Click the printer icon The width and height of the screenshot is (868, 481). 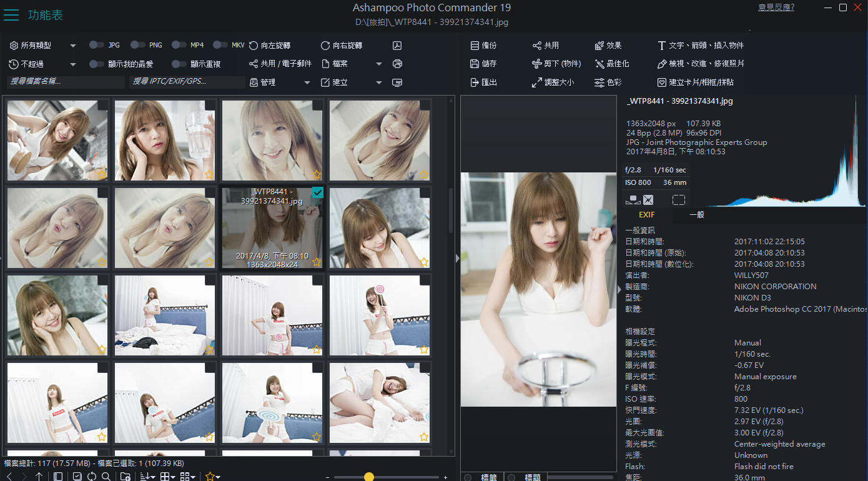(x=397, y=64)
